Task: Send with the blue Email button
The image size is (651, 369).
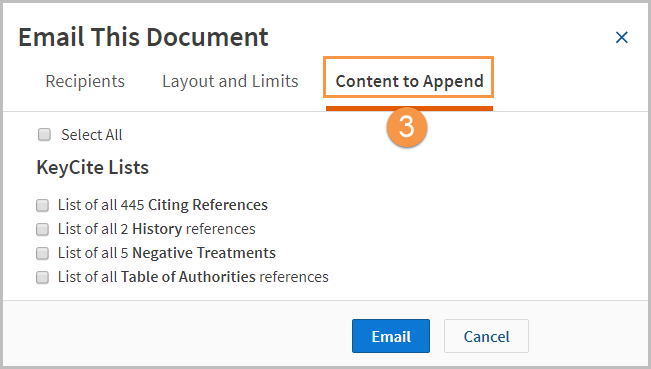Action: point(391,336)
